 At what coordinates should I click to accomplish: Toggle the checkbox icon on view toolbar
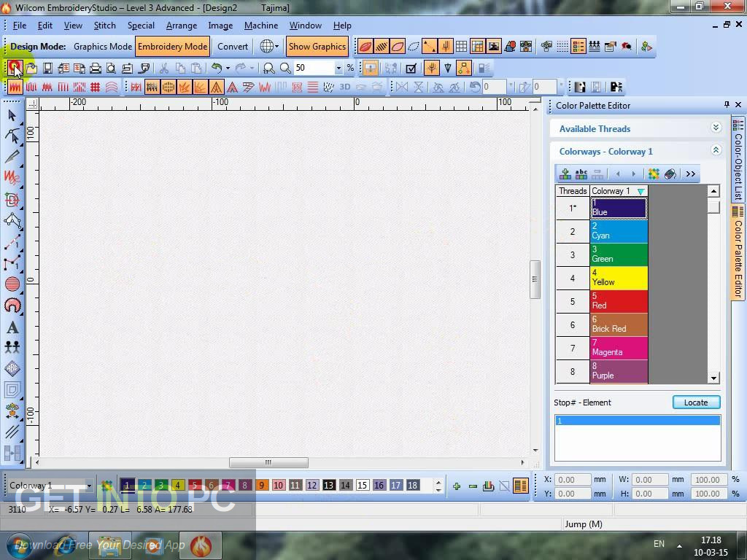[411, 68]
